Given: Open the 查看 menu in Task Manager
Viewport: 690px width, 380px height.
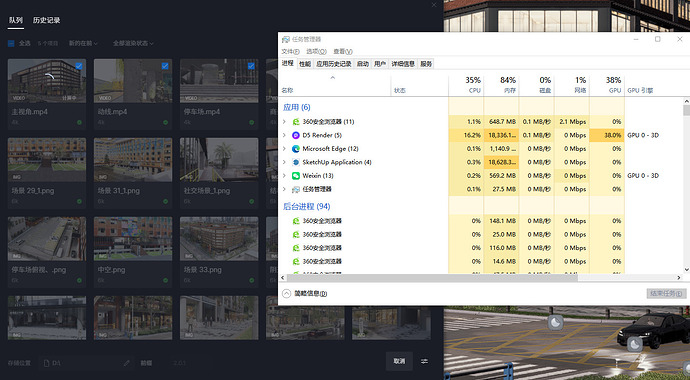Looking at the screenshot, I should (x=343, y=51).
